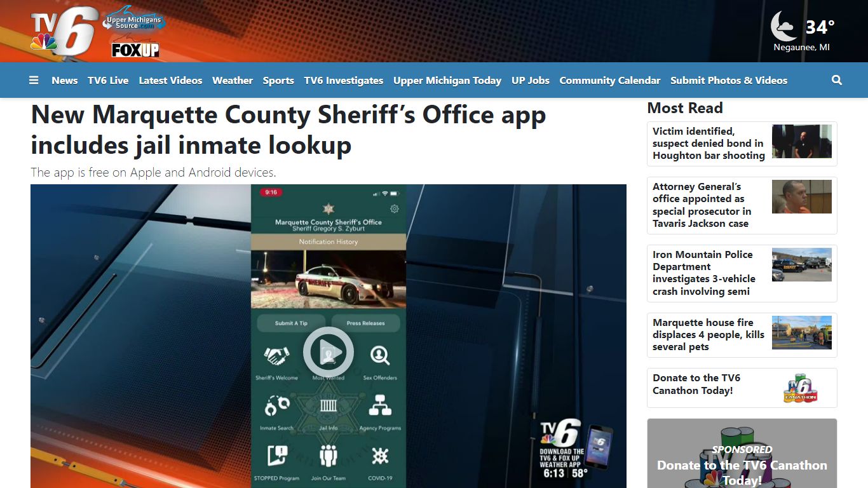Viewport: 868px width, 488px height.
Task: Click the Canathon logo thumbnail
Action: (x=801, y=388)
